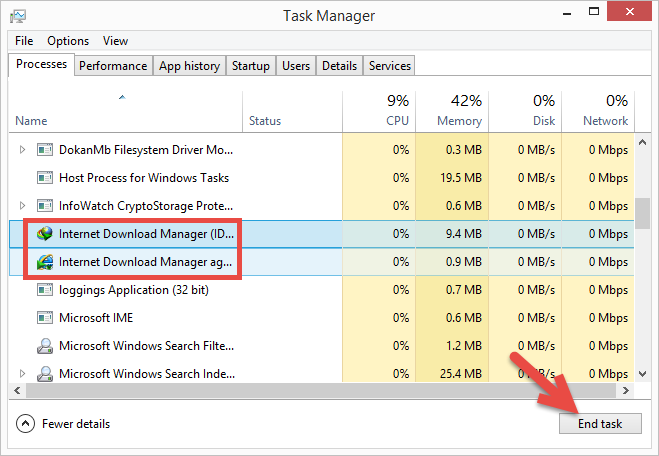Click the loggings Application process icon
Image resolution: width=659 pixels, height=456 pixels.
pyautogui.click(x=45, y=290)
